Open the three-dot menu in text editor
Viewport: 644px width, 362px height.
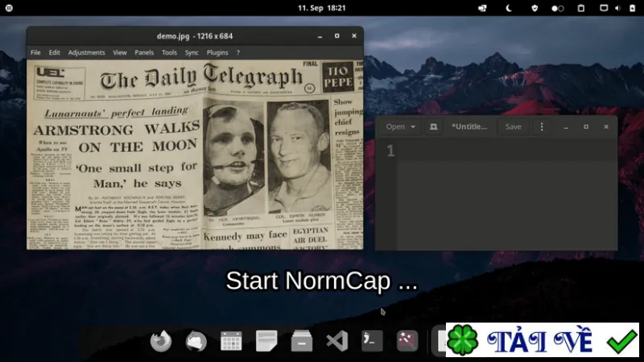click(542, 127)
